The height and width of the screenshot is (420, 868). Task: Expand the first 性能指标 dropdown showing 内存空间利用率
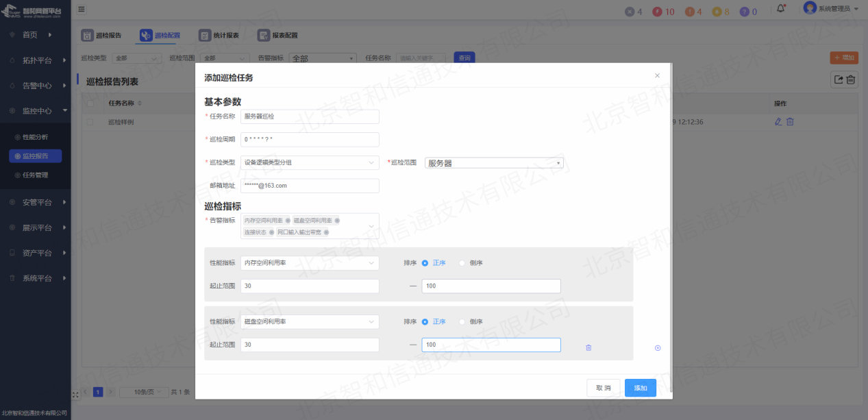pos(310,263)
